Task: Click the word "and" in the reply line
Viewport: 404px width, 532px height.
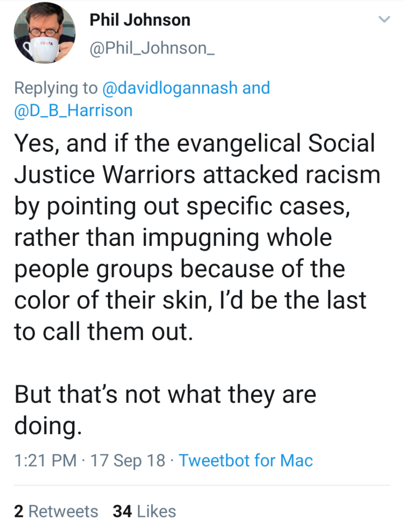Action: pyautogui.click(x=256, y=88)
